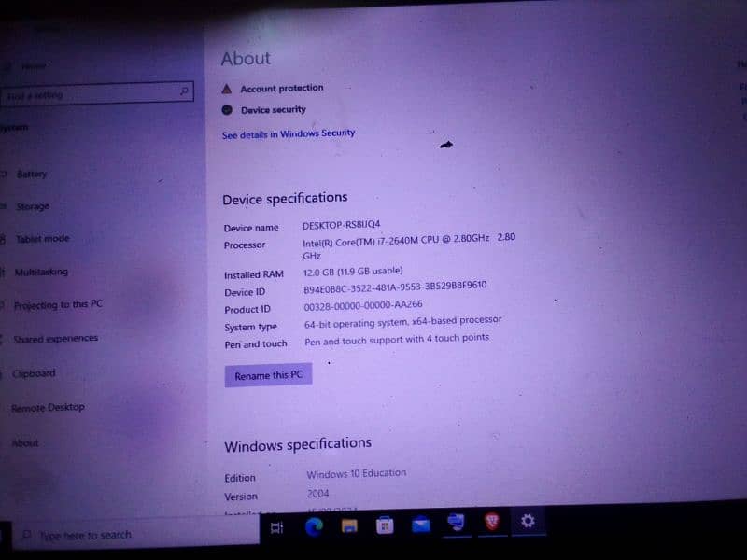Viewport: 747px width, 560px height.
Task: Click the Account protection warning icon
Action: pos(227,90)
